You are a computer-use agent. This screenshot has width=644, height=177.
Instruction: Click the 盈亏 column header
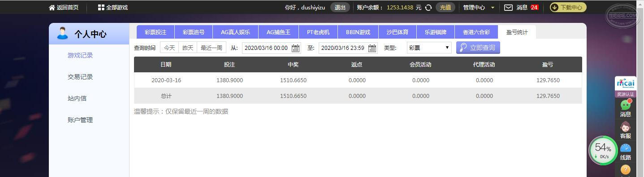[x=548, y=65]
